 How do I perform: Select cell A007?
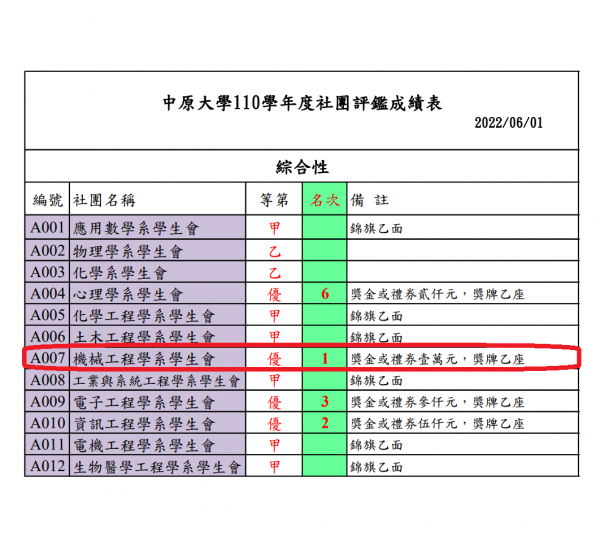click(x=47, y=359)
